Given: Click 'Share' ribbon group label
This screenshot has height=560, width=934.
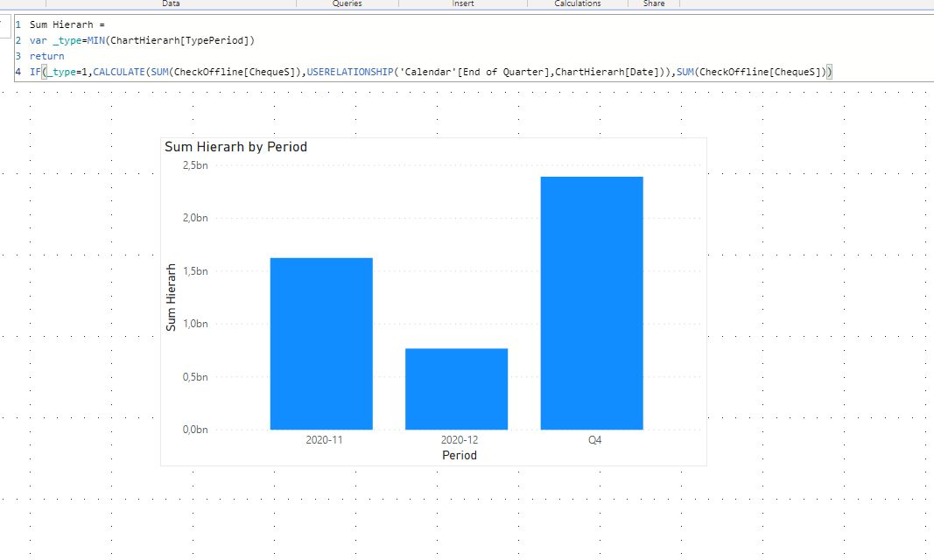Looking at the screenshot, I should [654, 3].
